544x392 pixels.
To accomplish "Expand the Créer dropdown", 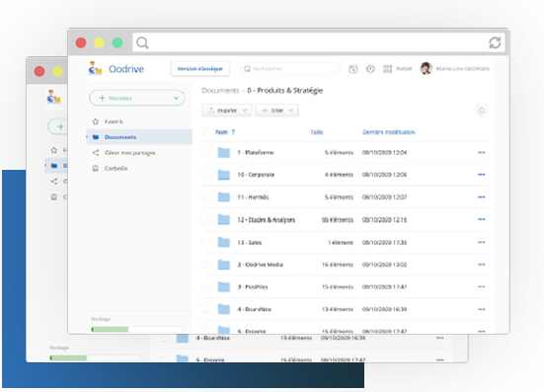I will 276,111.
